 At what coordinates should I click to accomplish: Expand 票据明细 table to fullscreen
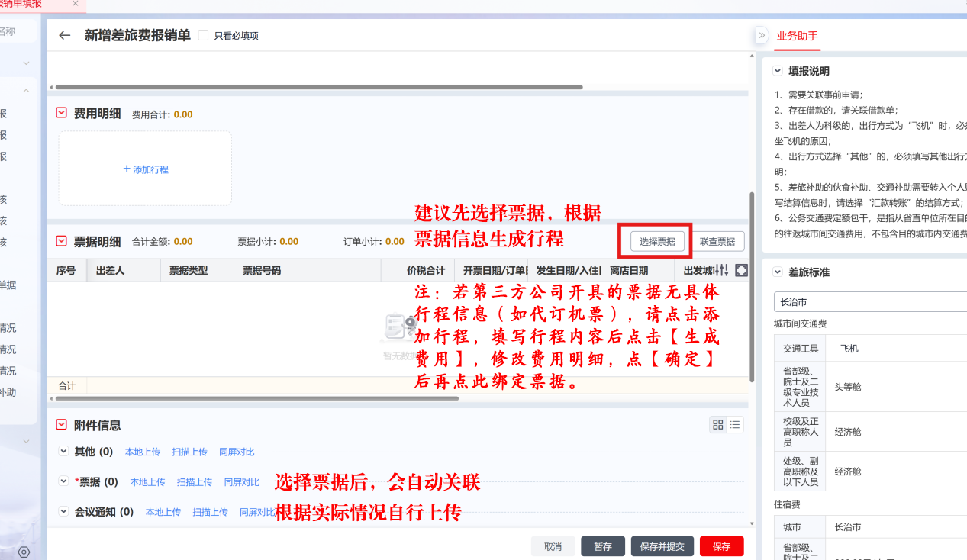pyautogui.click(x=741, y=270)
